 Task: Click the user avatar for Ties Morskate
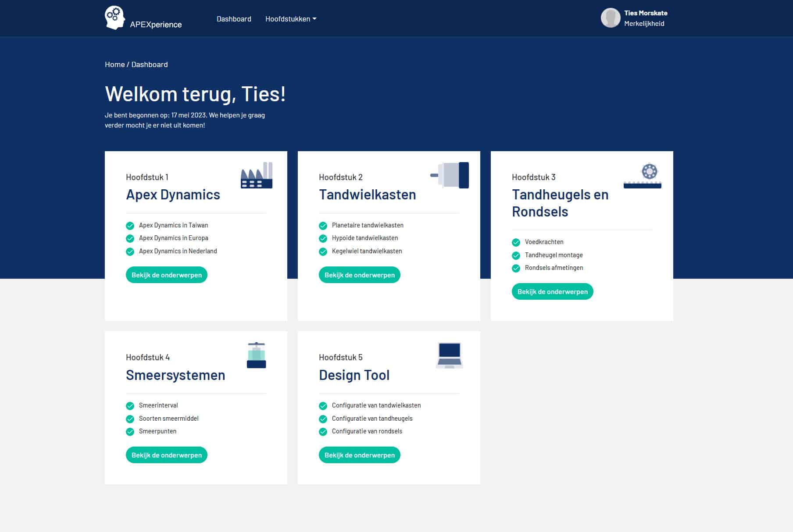pyautogui.click(x=611, y=18)
